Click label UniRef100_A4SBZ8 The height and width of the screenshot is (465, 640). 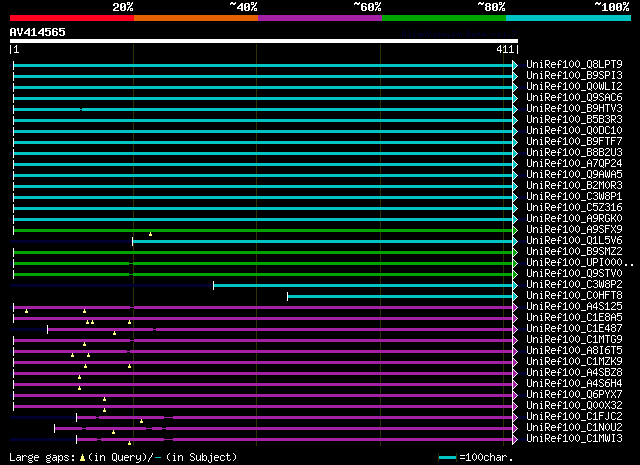pyautogui.click(x=574, y=373)
